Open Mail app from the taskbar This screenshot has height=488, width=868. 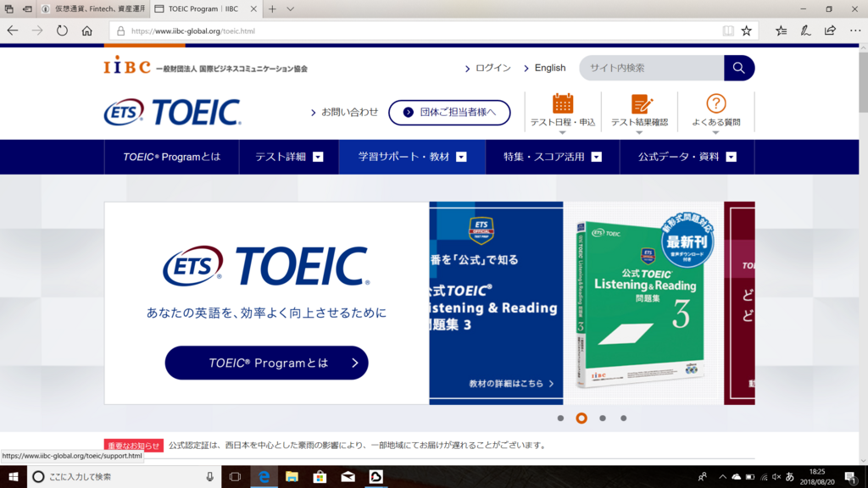tap(348, 476)
